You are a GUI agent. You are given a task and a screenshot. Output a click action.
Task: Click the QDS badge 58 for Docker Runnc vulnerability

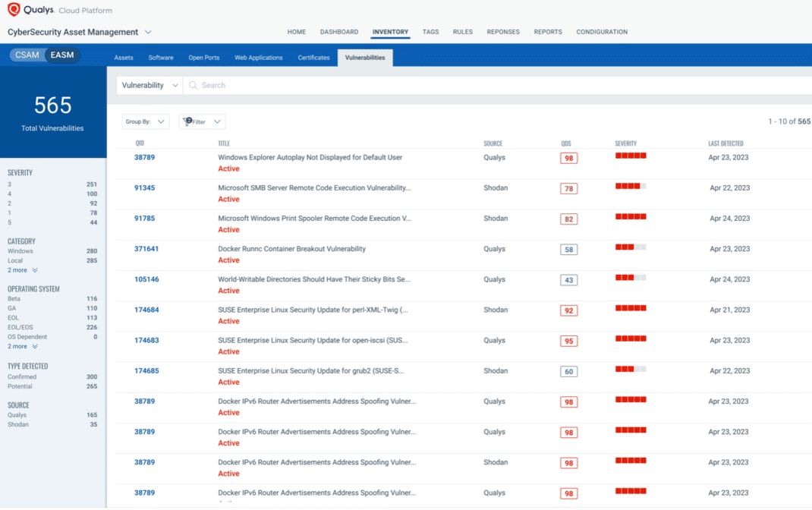point(568,249)
